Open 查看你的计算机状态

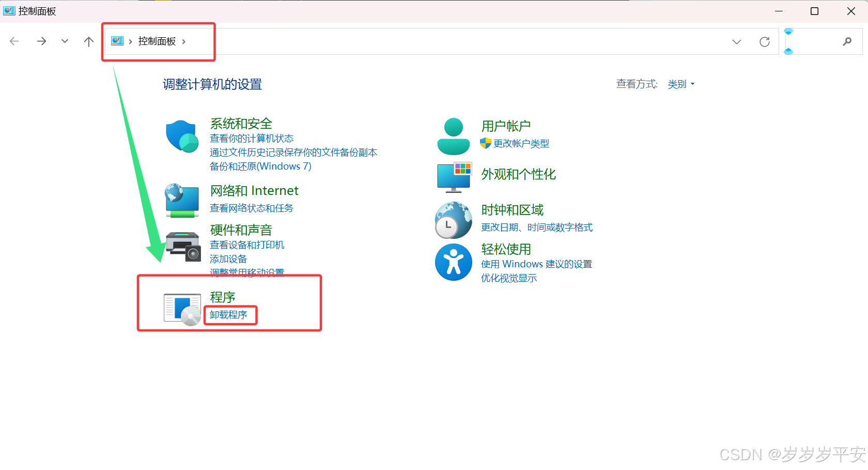pyautogui.click(x=252, y=139)
